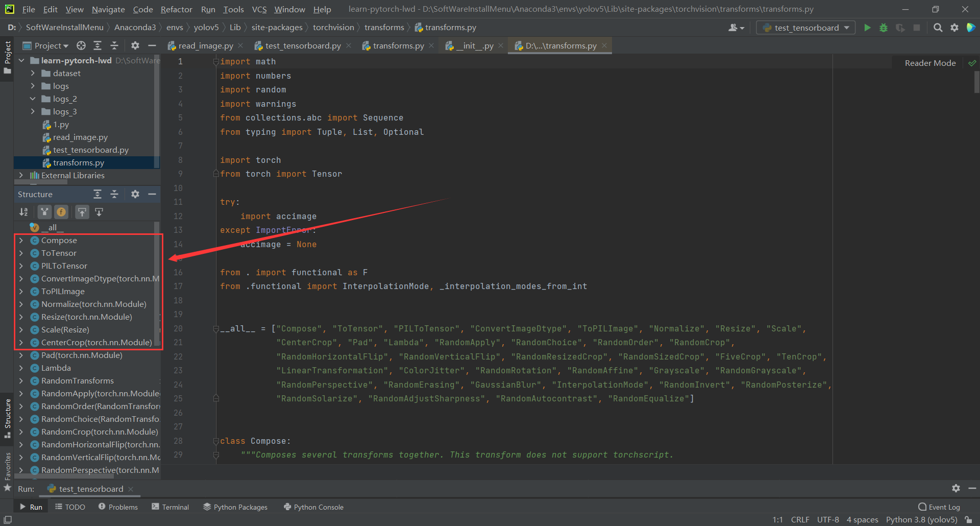
Task: Hide the Project panel with minus icon
Action: point(152,45)
